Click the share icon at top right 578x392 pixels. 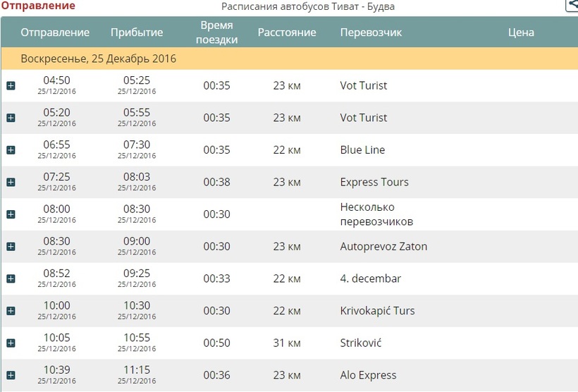pos(572,6)
